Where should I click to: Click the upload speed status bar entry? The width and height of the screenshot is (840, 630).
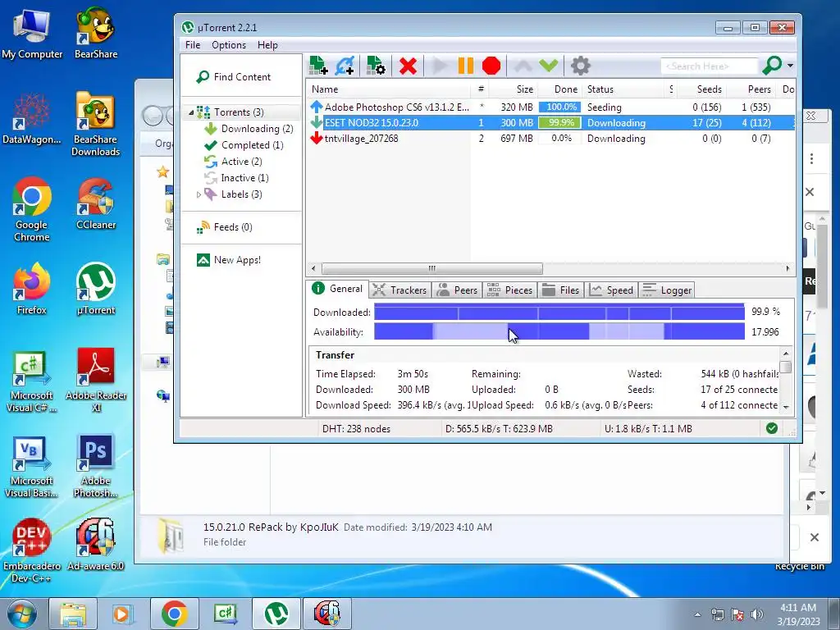point(648,429)
